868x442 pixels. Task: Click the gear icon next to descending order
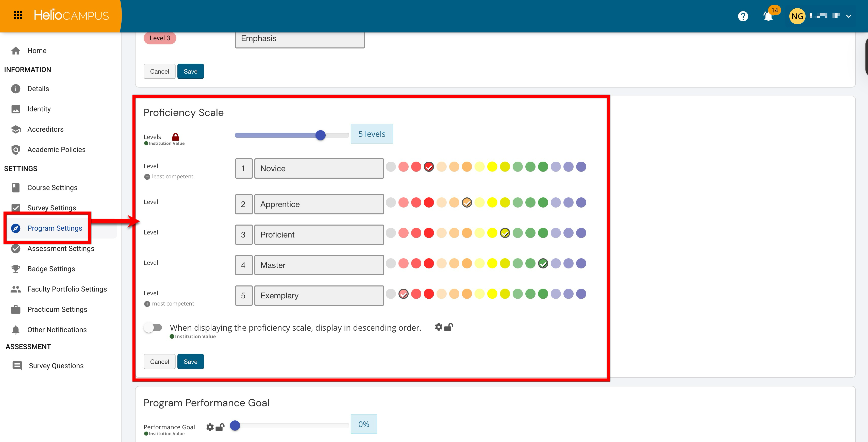pyautogui.click(x=438, y=327)
